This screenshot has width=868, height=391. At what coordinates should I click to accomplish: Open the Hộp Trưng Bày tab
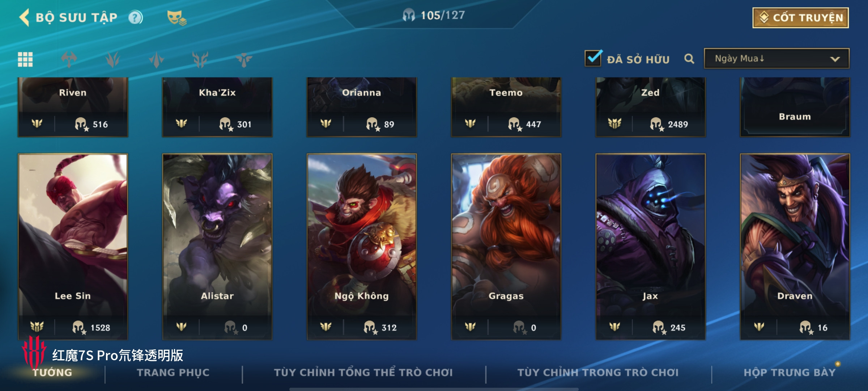[x=790, y=373]
